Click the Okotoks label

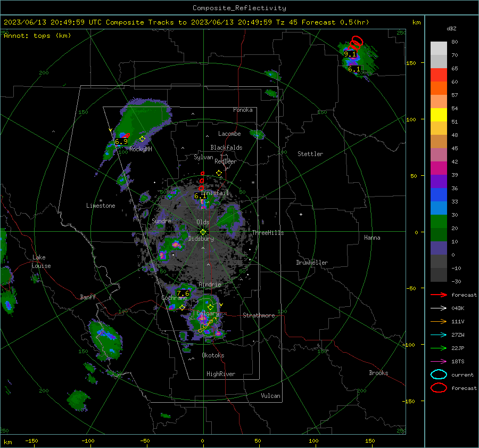[x=213, y=355]
